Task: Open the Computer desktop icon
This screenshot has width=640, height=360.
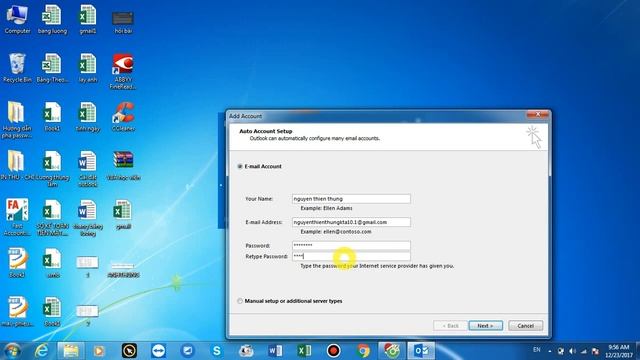Action: [17, 19]
